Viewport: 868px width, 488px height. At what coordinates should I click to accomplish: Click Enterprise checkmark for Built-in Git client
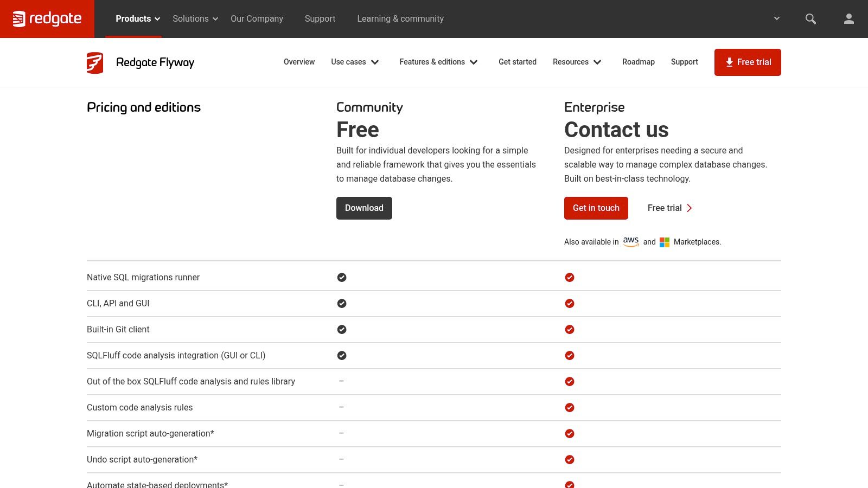[570, 330]
